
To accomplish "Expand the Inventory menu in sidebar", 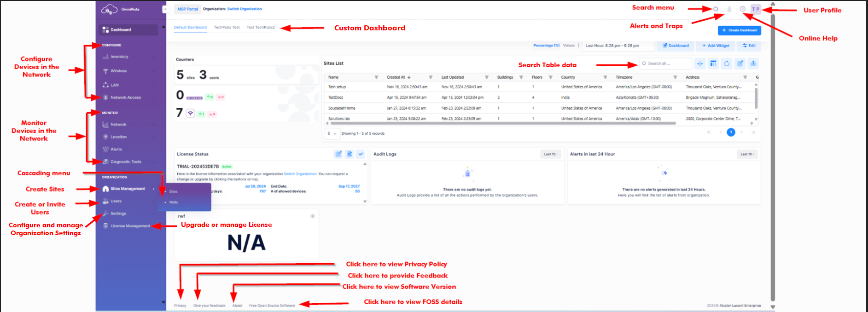I will [x=119, y=57].
